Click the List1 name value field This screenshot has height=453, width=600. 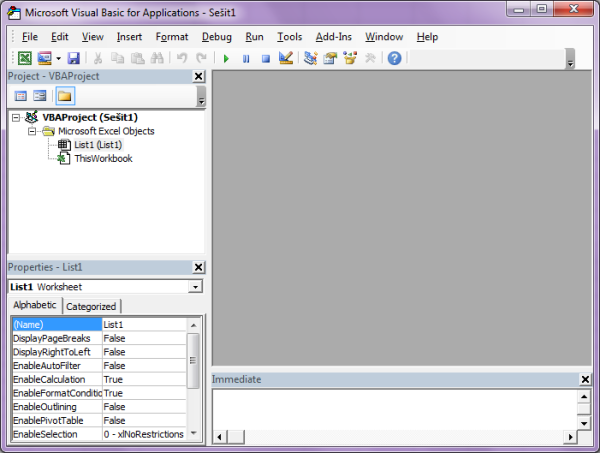[144, 324]
